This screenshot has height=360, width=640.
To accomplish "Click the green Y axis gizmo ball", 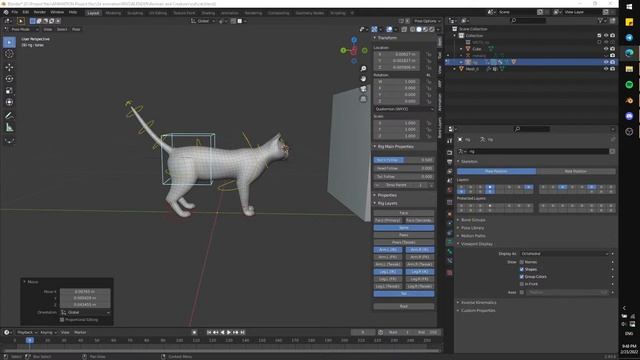I will point(343,50).
